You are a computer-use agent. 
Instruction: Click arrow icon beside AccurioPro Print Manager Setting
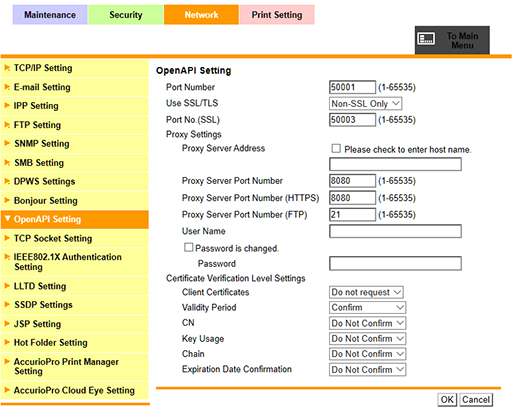[7, 361]
